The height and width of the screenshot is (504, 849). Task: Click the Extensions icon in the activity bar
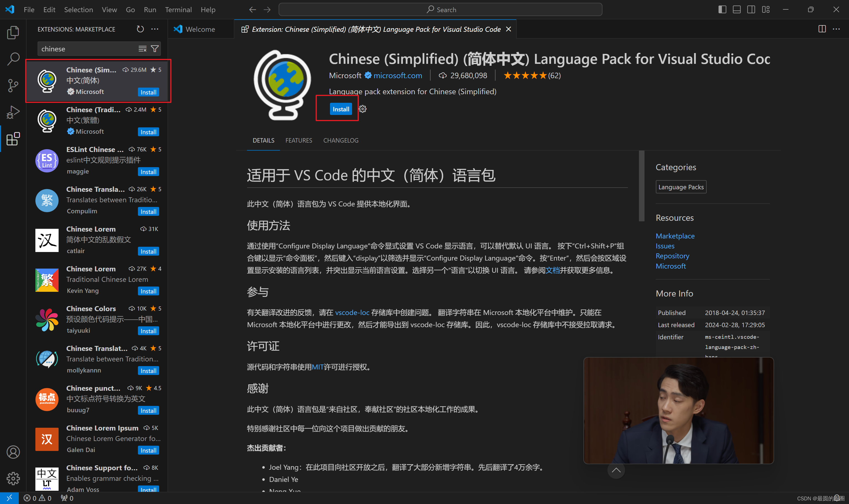pos(13,139)
